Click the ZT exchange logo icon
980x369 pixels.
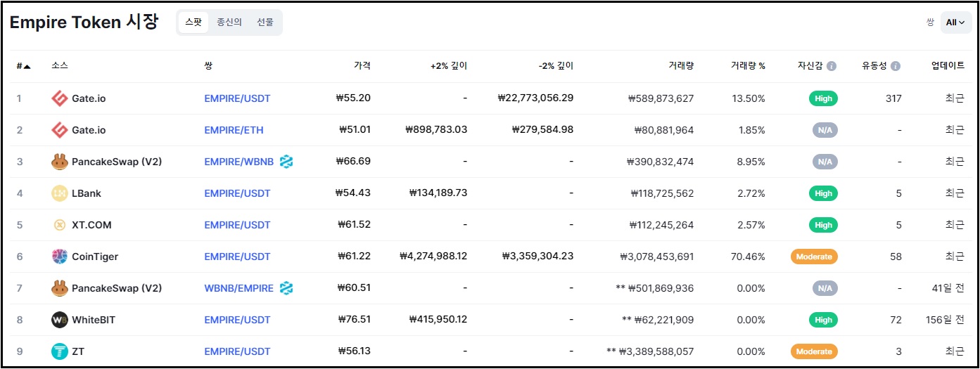[x=60, y=351]
